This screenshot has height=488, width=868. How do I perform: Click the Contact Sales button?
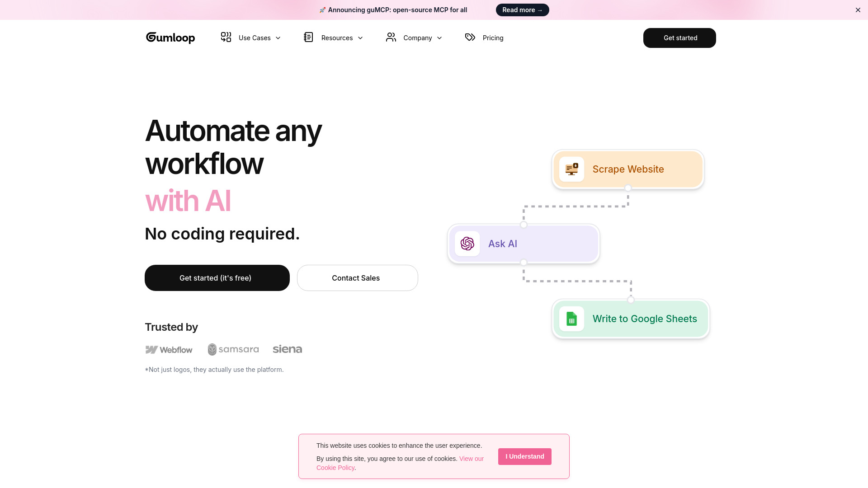(357, 277)
